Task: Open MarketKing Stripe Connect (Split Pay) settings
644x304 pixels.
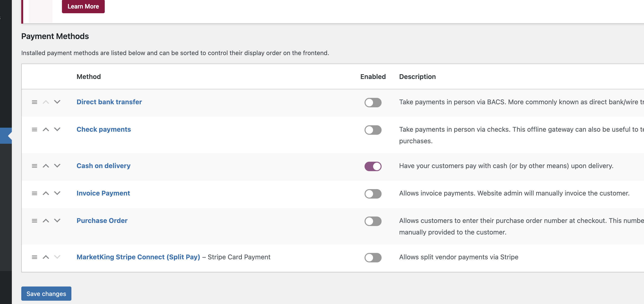Action: tap(138, 257)
